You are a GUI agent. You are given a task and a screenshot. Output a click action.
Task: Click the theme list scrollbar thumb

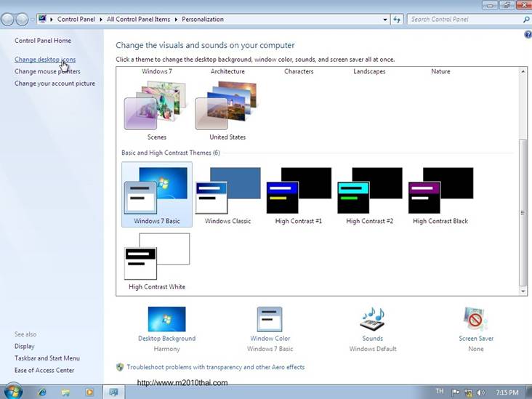click(x=523, y=212)
